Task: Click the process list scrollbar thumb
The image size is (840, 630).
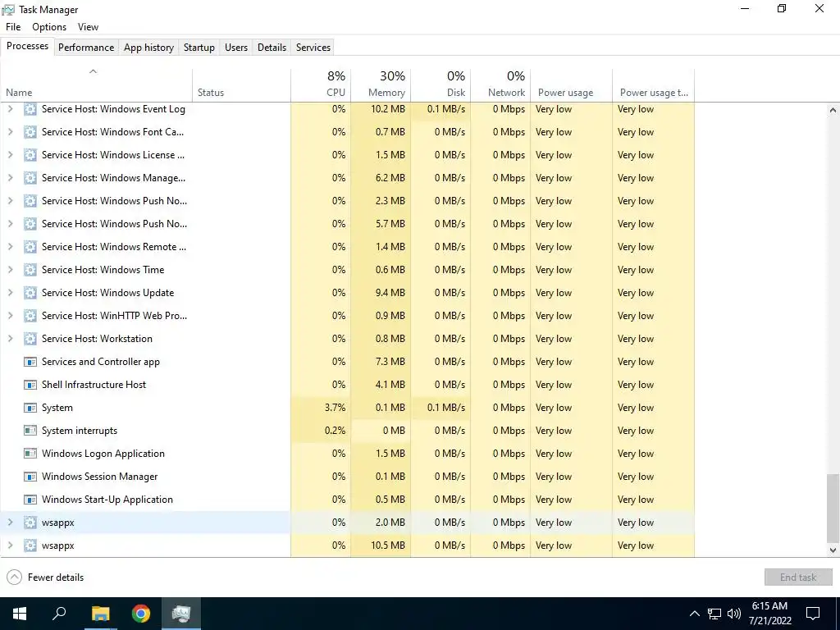Action: click(833, 507)
